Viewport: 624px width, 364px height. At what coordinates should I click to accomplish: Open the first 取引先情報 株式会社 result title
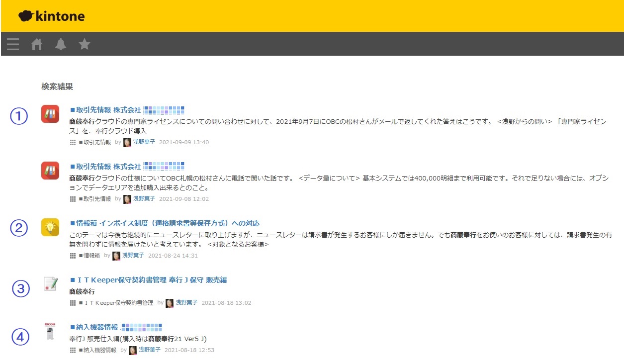click(105, 110)
